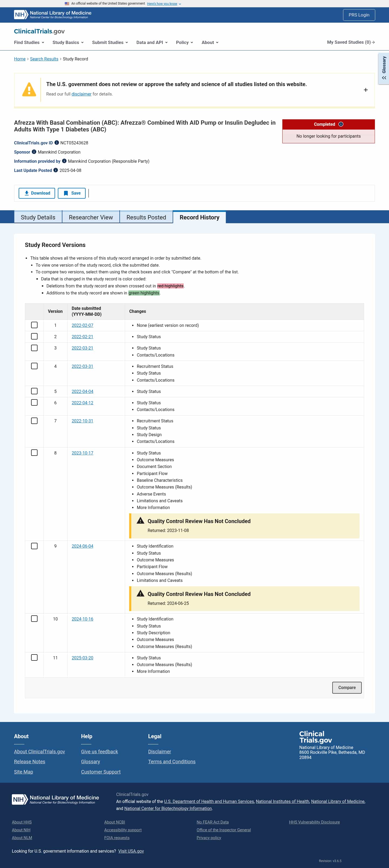Click the NCT05243628 study ID text
Image resolution: width=389 pixels, height=868 pixels.
click(74, 143)
